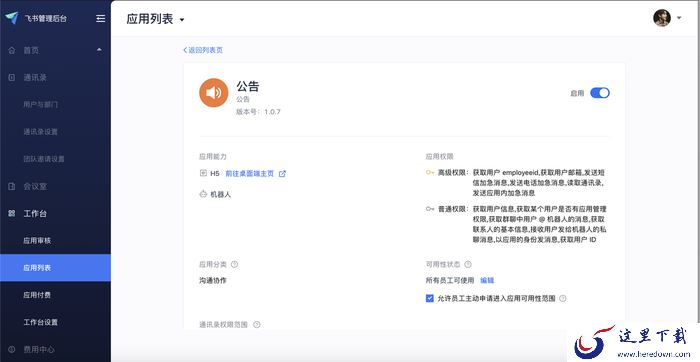Click the robot icon beside 机器人

(x=203, y=195)
